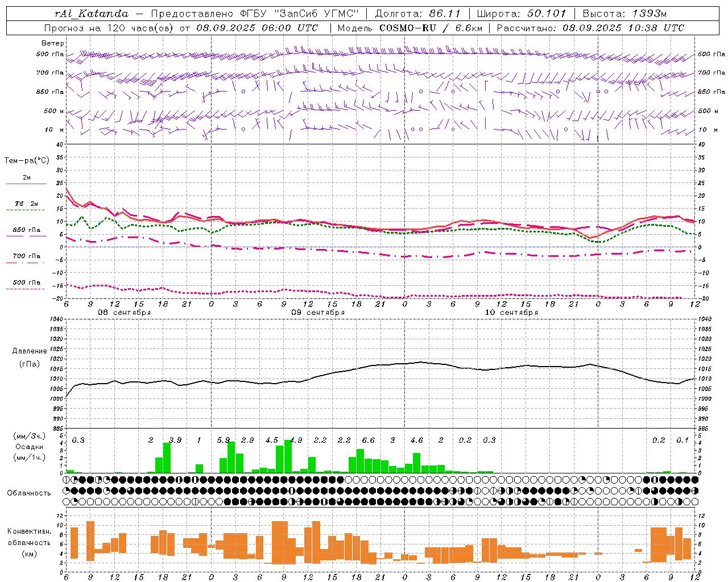The height and width of the screenshot is (582, 728).
Task: Click the tallest green precipitation bar under 4.9
Action: pyautogui.click(x=288, y=456)
